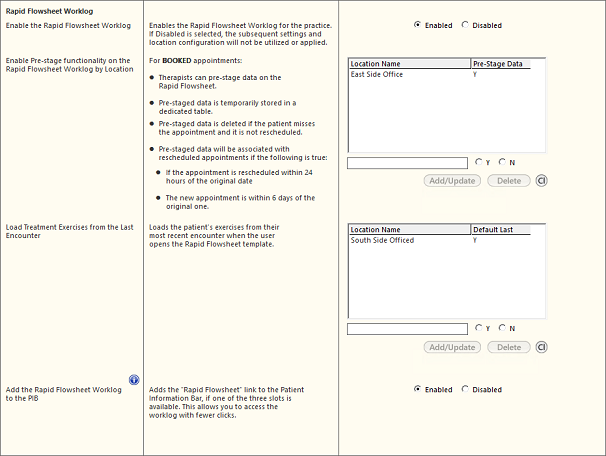Viewport: 606px width, 456px height.
Task: Select Enabled for Worklog in the PIB
Action: click(x=417, y=389)
